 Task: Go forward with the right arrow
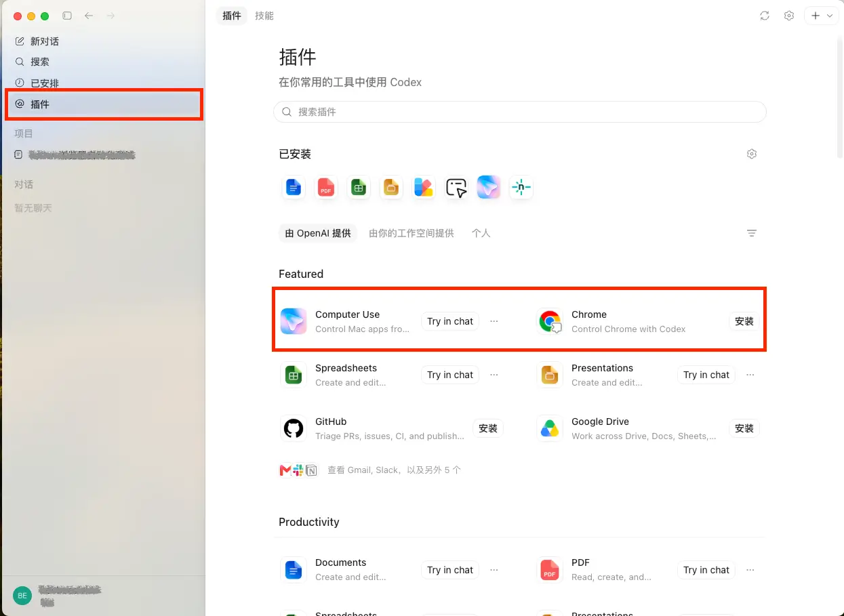111,16
